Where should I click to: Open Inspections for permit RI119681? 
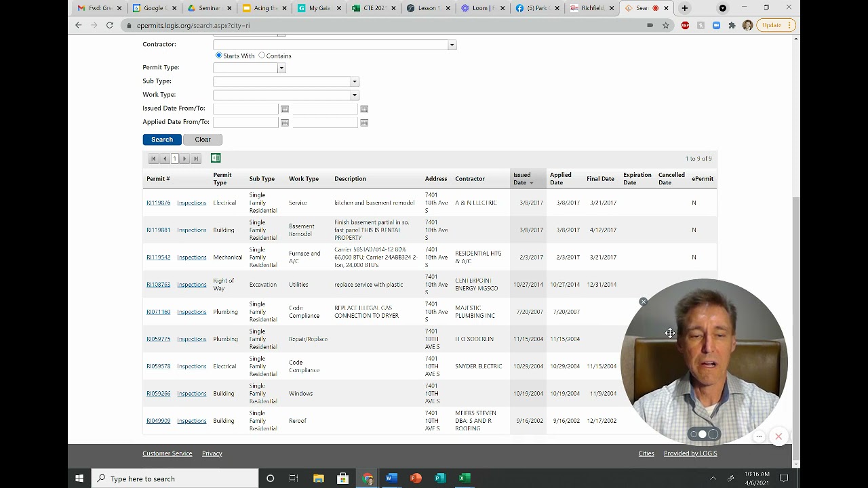pyautogui.click(x=191, y=230)
